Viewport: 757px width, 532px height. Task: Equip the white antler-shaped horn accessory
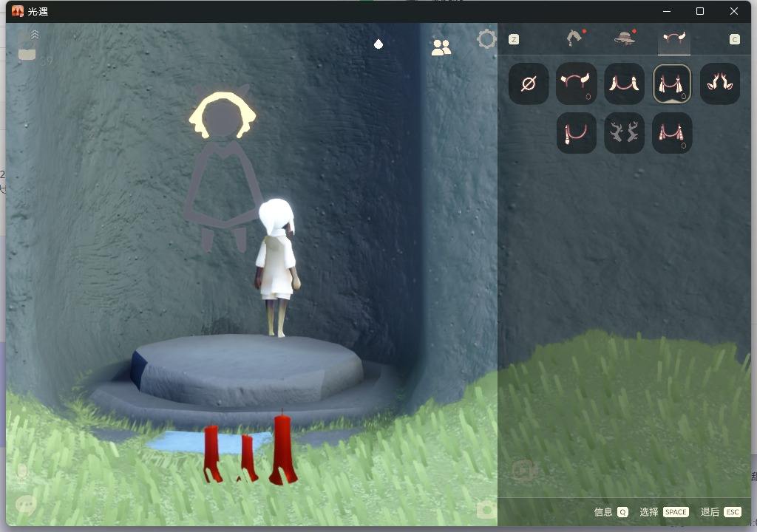719,83
